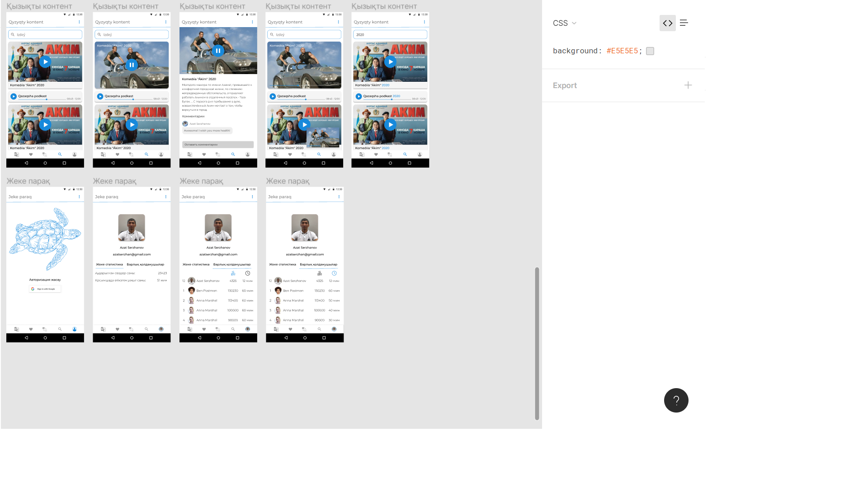
Task: Open the help question mark button
Action: (676, 400)
